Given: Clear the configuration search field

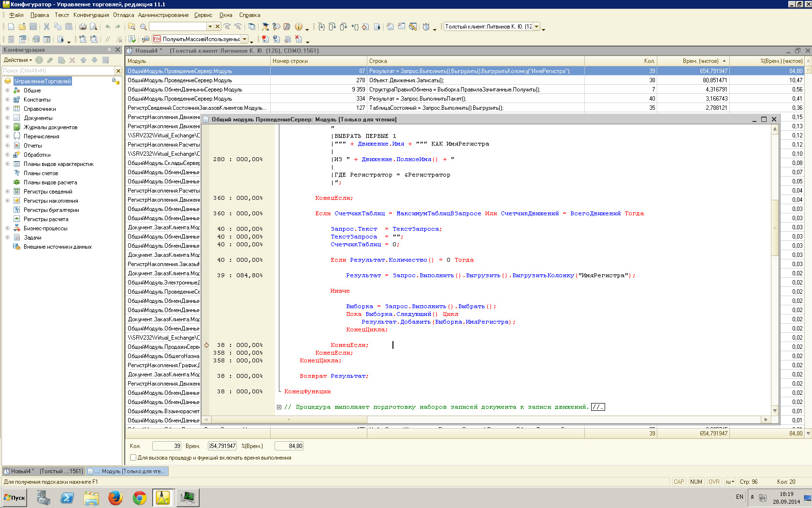Looking at the screenshot, I should [118, 71].
